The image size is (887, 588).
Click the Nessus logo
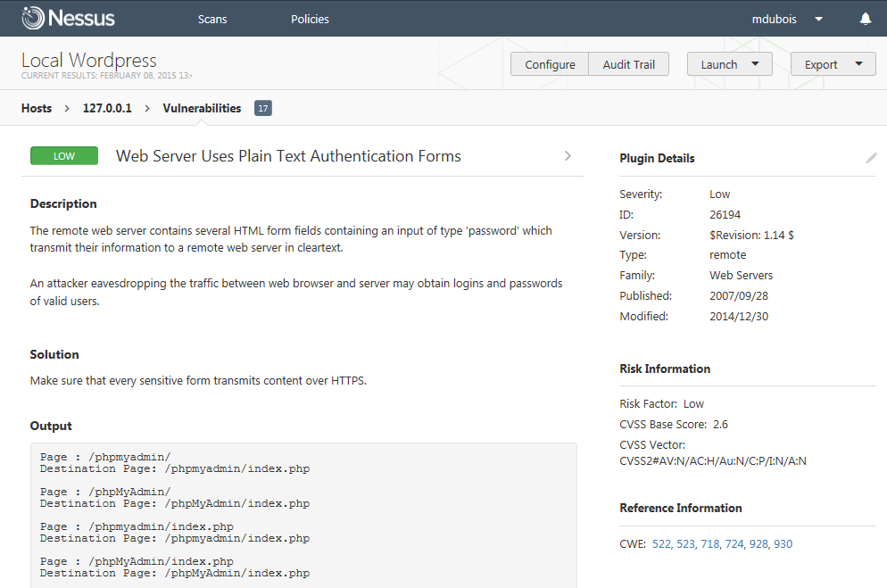pos(68,18)
